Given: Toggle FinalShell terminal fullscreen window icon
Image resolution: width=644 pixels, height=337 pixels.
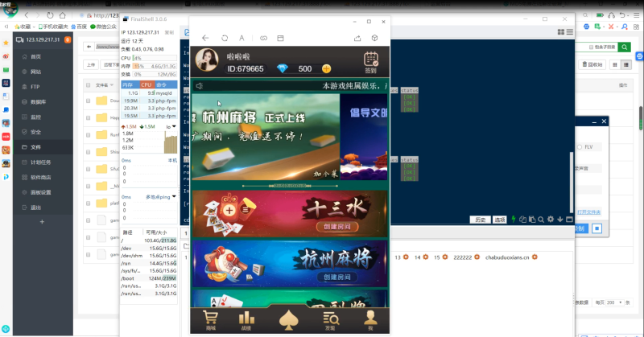Looking at the screenshot, I should pos(569,220).
